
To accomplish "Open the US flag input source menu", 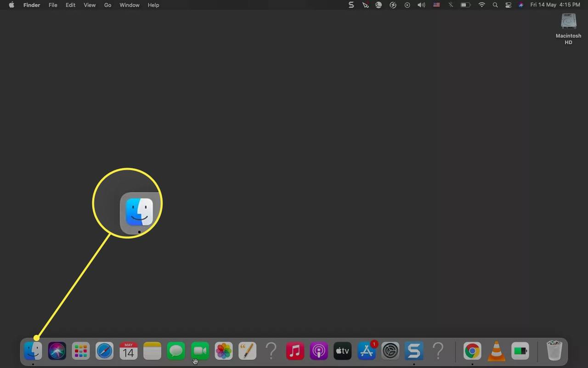I will click(436, 5).
